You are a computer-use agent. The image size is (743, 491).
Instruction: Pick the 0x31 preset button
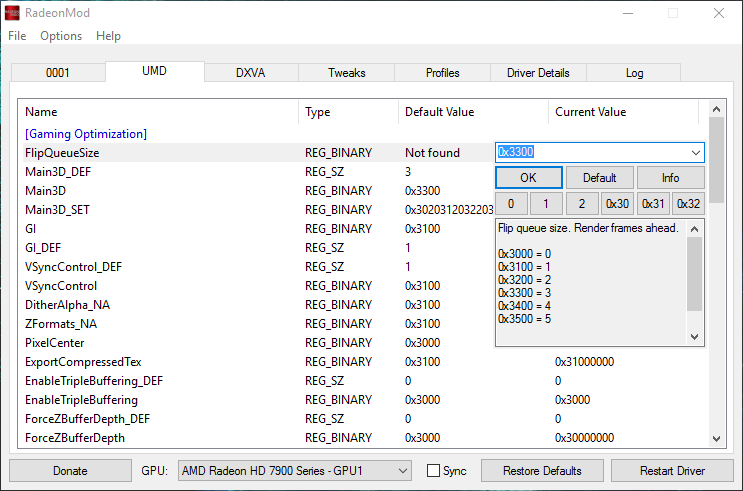(653, 204)
